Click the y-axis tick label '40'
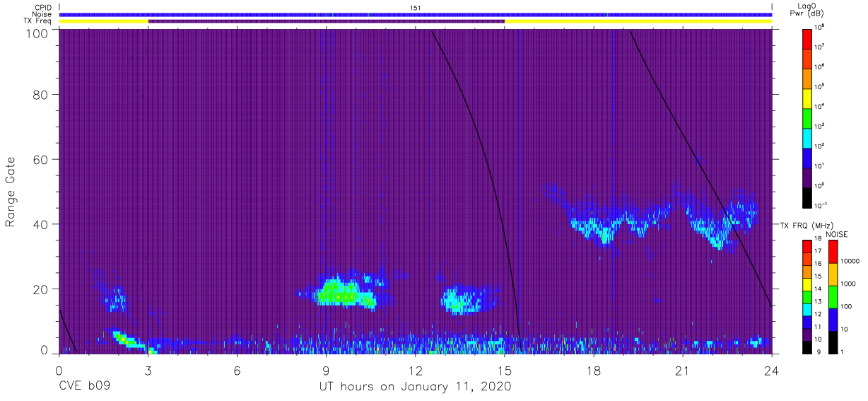This screenshot has width=868, height=401. click(x=40, y=224)
